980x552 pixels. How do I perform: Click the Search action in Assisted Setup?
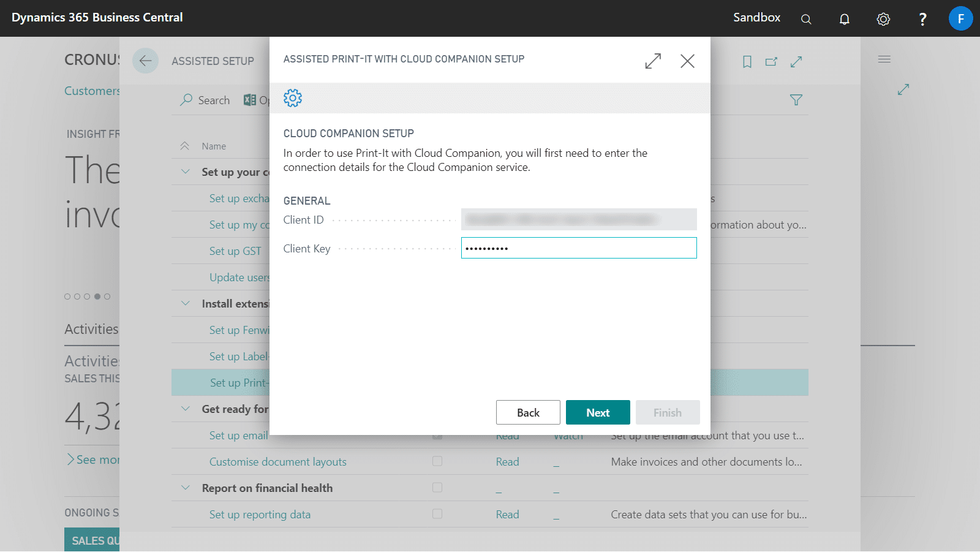click(x=205, y=100)
